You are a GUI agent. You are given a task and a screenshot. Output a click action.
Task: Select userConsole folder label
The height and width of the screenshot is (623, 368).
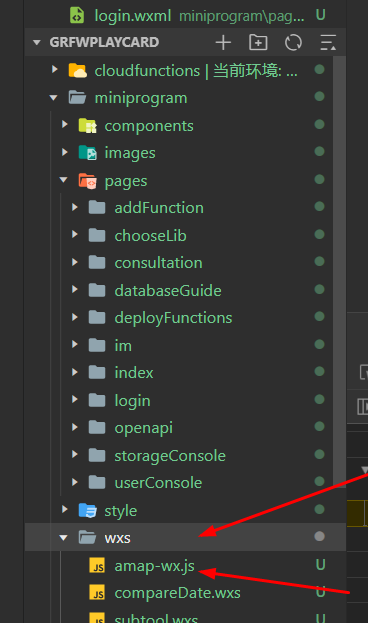coord(158,483)
